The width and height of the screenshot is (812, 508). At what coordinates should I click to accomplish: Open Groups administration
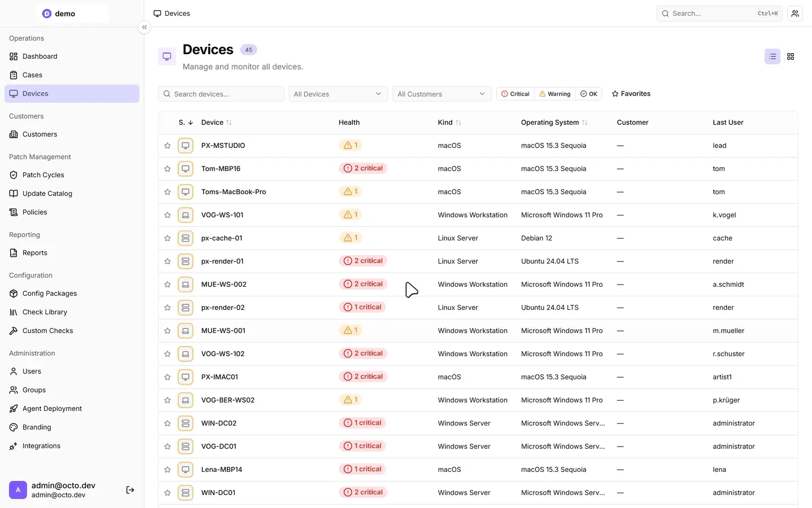click(x=72, y=390)
